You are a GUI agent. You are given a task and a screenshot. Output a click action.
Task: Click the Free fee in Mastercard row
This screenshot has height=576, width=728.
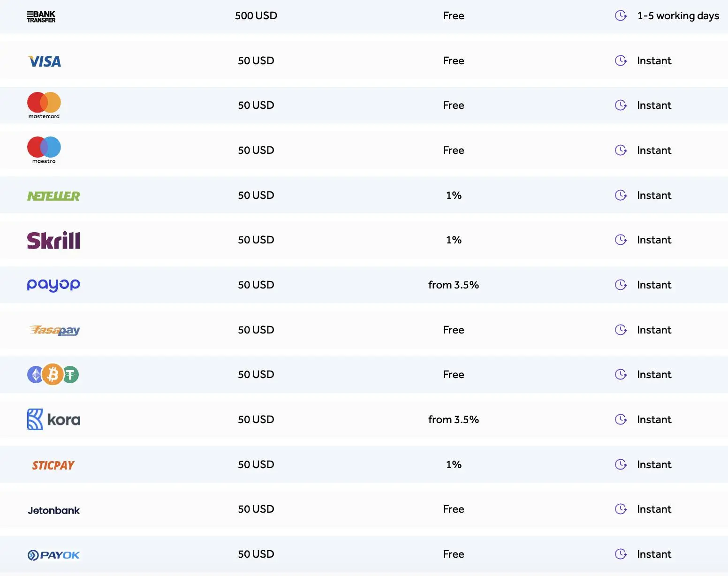coord(454,105)
